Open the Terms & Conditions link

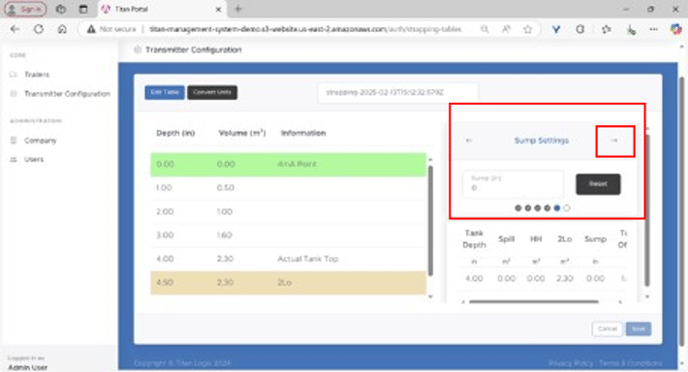631,363
